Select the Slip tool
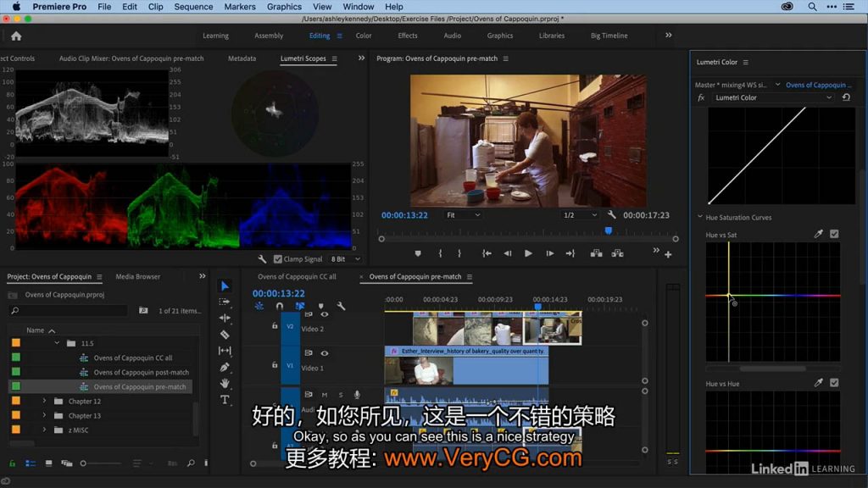This screenshot has width=868, height=488. pos(224,350)
